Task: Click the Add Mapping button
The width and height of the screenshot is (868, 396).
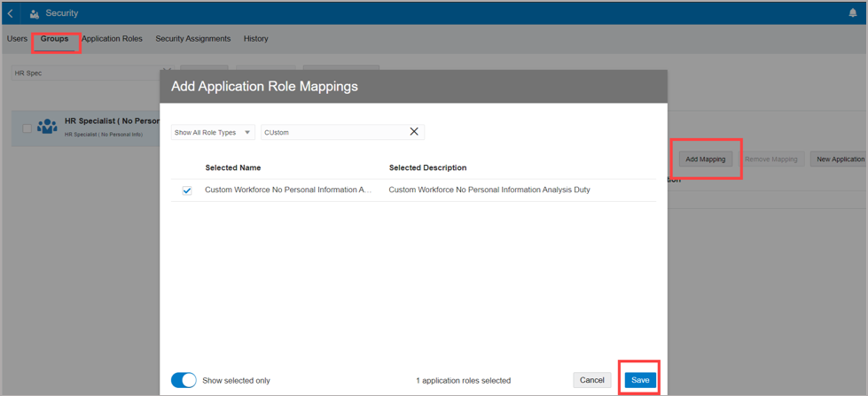Action: pyautogui.click(x=706, y=159)
